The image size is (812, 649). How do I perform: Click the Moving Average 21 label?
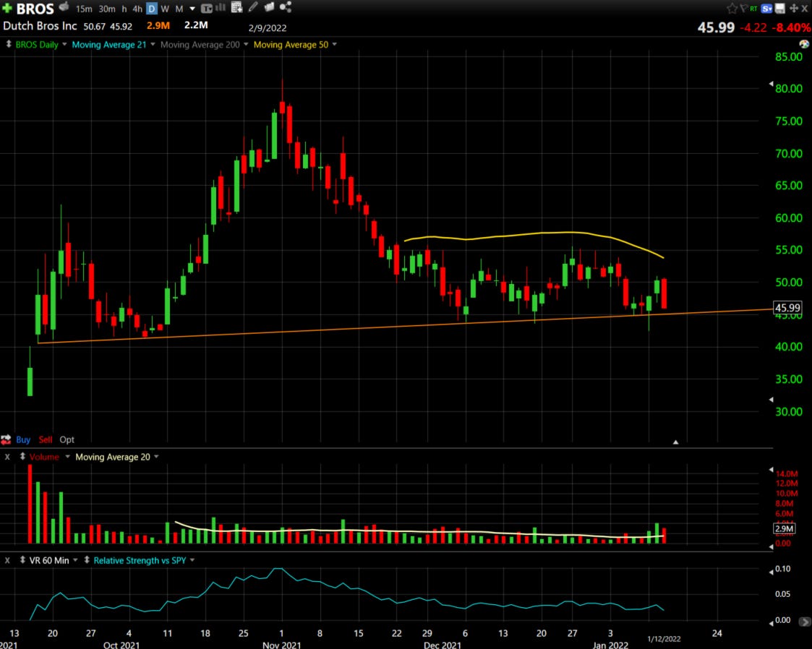coord(109,45)
